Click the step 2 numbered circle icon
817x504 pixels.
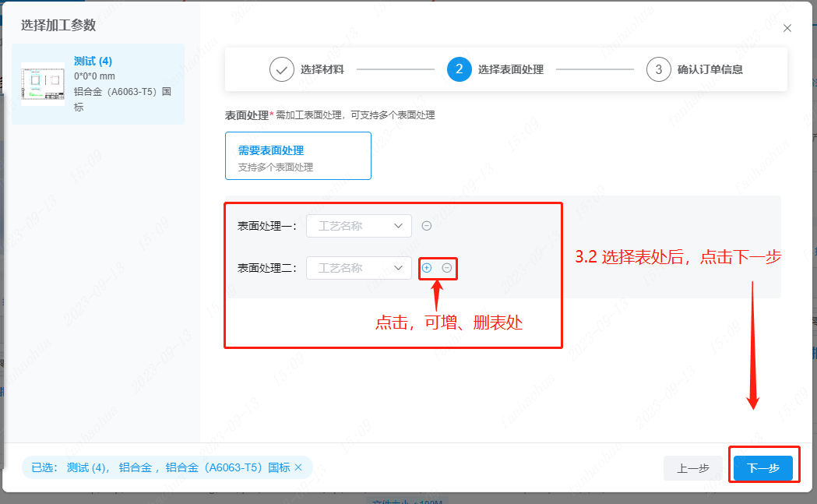click(460, 69)
